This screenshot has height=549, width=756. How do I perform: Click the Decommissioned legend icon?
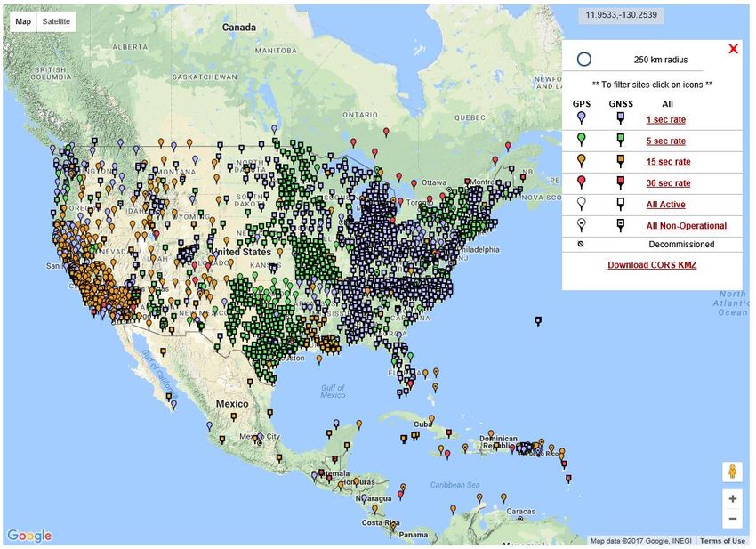click(x=581, y=244)
